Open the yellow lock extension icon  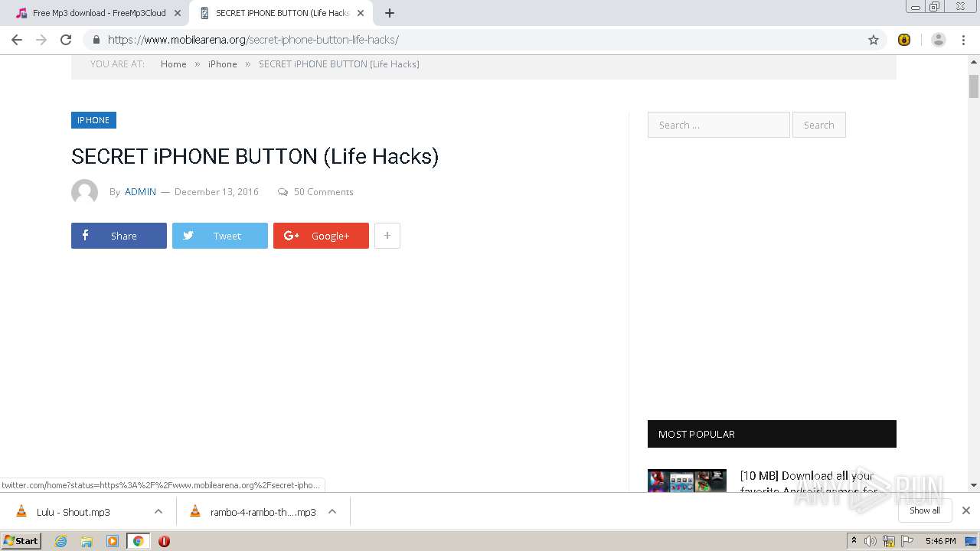coord(904,40)
